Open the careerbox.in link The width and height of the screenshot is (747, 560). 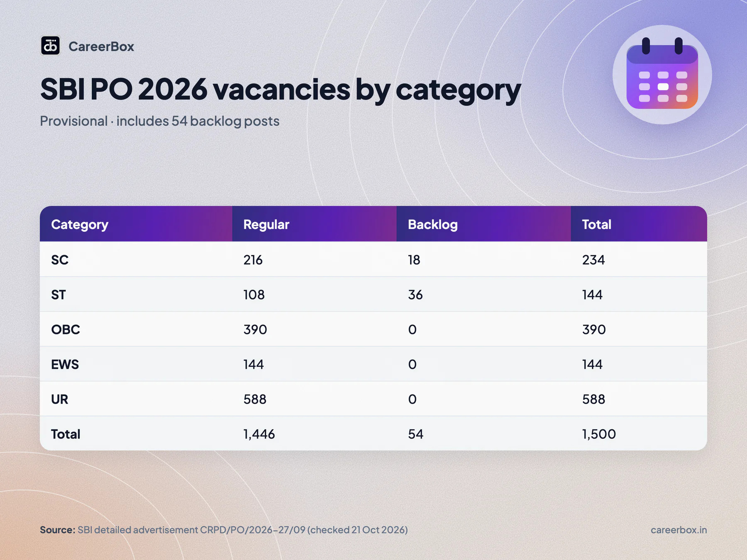(x=679, y=530)
